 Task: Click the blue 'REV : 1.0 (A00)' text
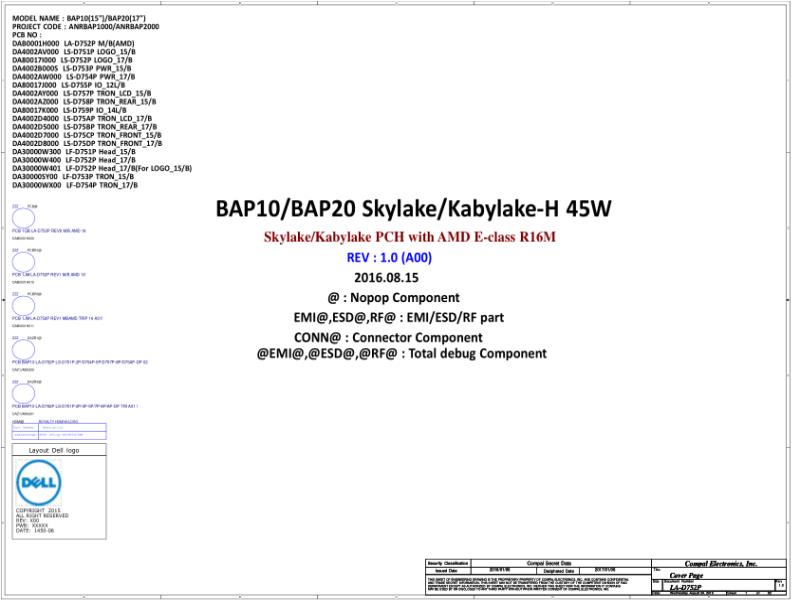point(389,258)
